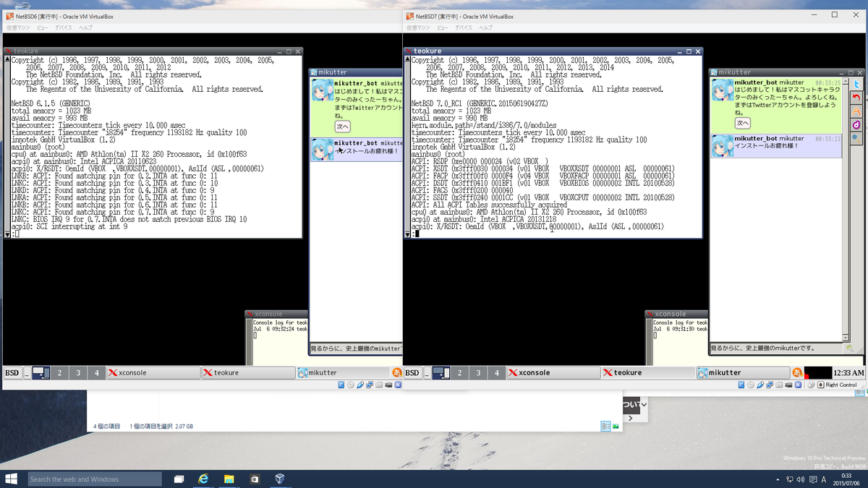The height and width of the screenshot is (488, 868).
Task: Open the Store app from the Windows taskbar
Action: (254, 479)
